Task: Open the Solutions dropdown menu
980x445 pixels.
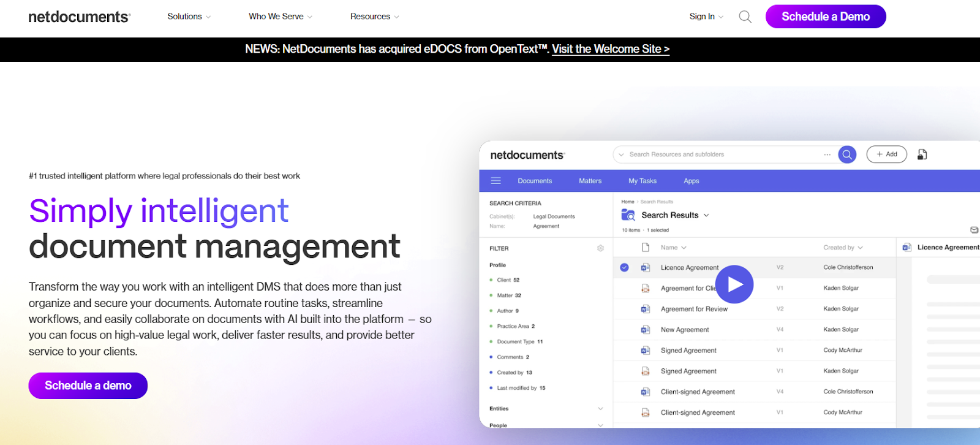Action: coord(189,17)
